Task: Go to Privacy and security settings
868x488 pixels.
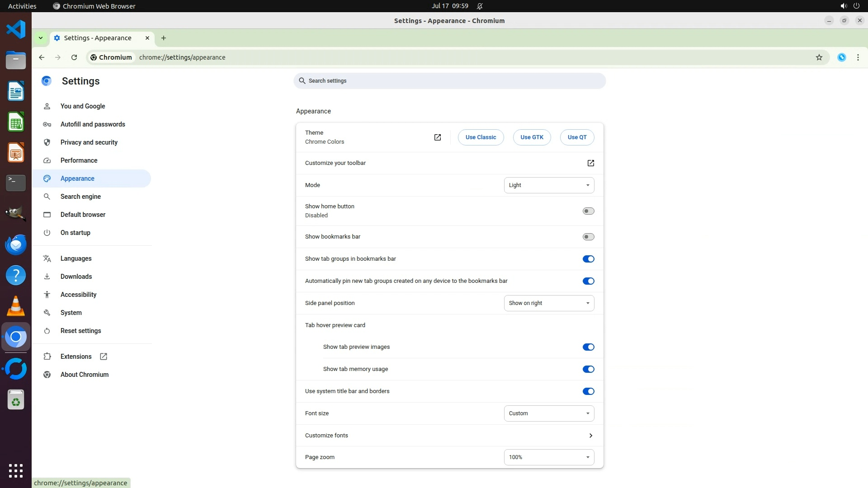Action: pyautogui.click(x=89, y=142)
